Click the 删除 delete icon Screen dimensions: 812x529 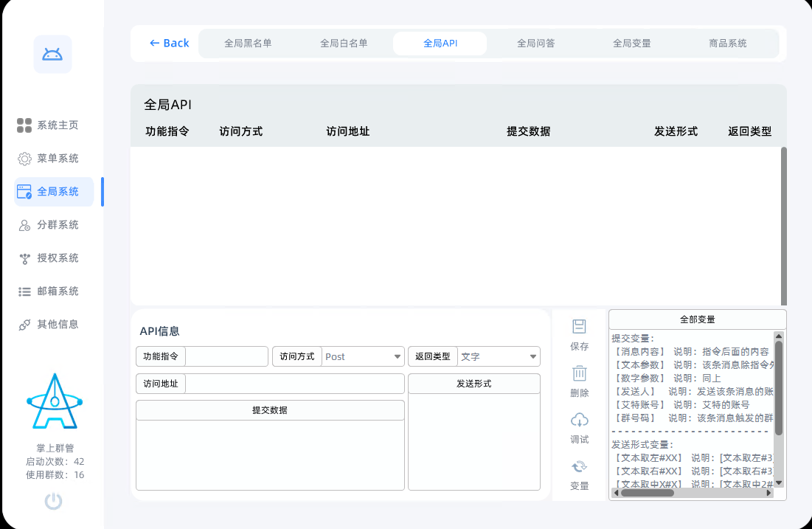[x=580, y=375]
